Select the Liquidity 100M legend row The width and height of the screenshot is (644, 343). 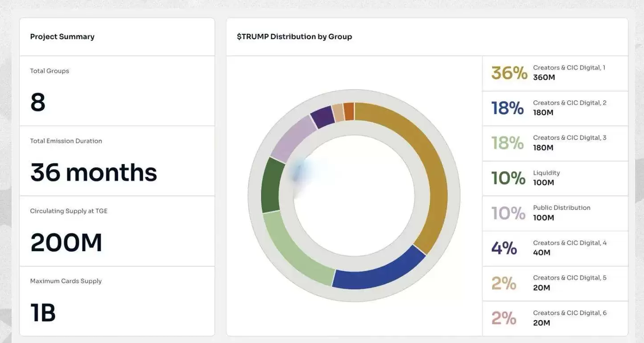(555, 178)
